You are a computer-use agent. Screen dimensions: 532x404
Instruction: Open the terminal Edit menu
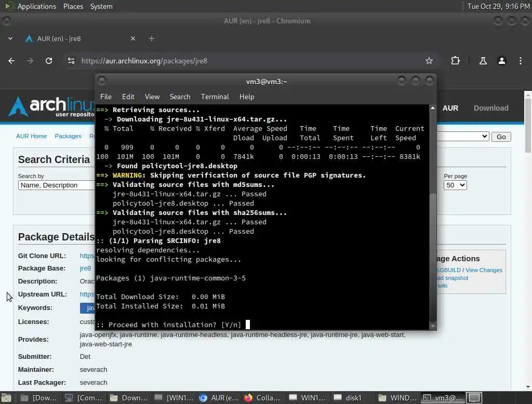click(128, 97)
